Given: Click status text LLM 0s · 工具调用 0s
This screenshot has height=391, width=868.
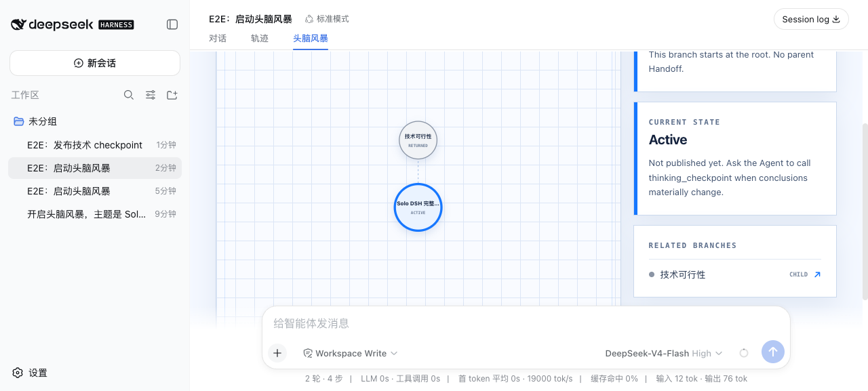Looking at the screenshot, I should (401, 379).
